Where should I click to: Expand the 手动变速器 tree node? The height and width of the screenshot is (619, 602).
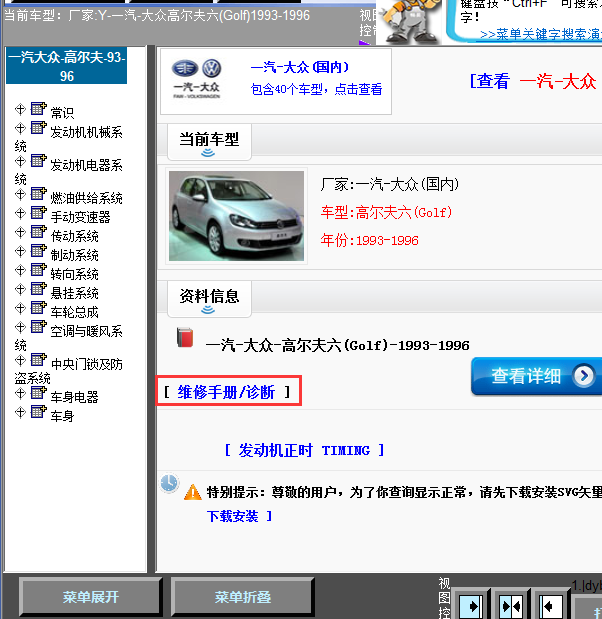(x=20, y=213)
